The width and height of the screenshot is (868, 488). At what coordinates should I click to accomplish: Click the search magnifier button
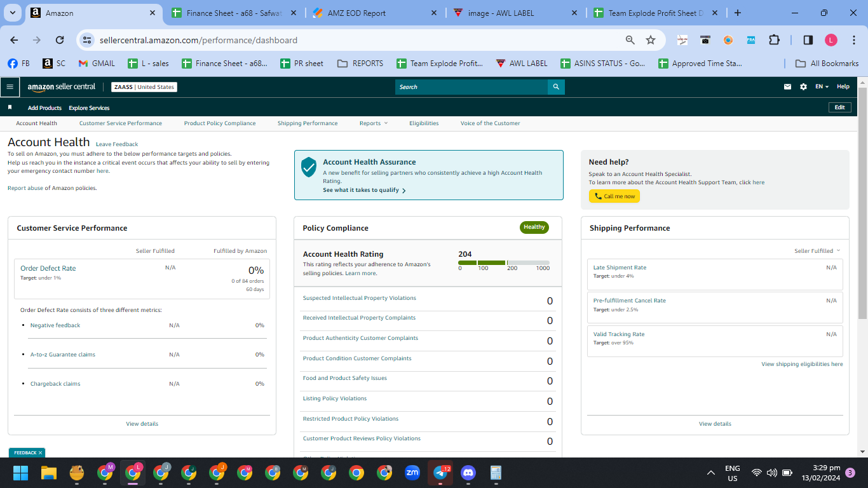[x=556, y=87]
